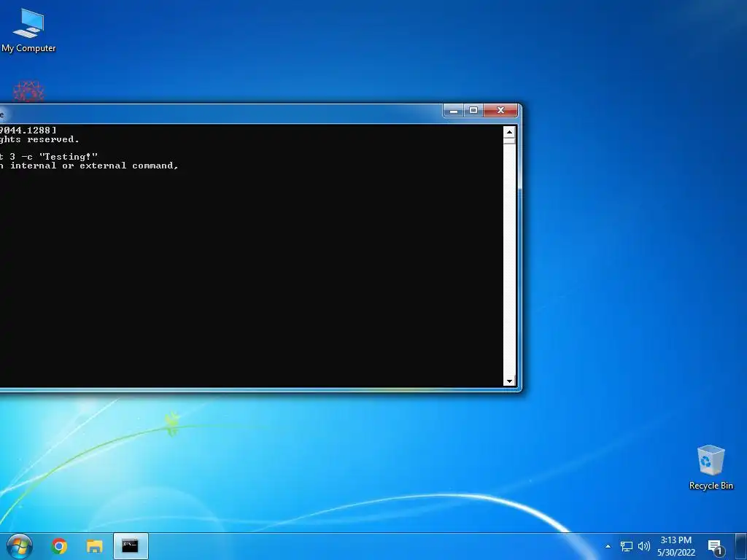This screenshot has width=747, height=560.
Task: Select the Command Prompt taskbar button
Action: [131, 545]
